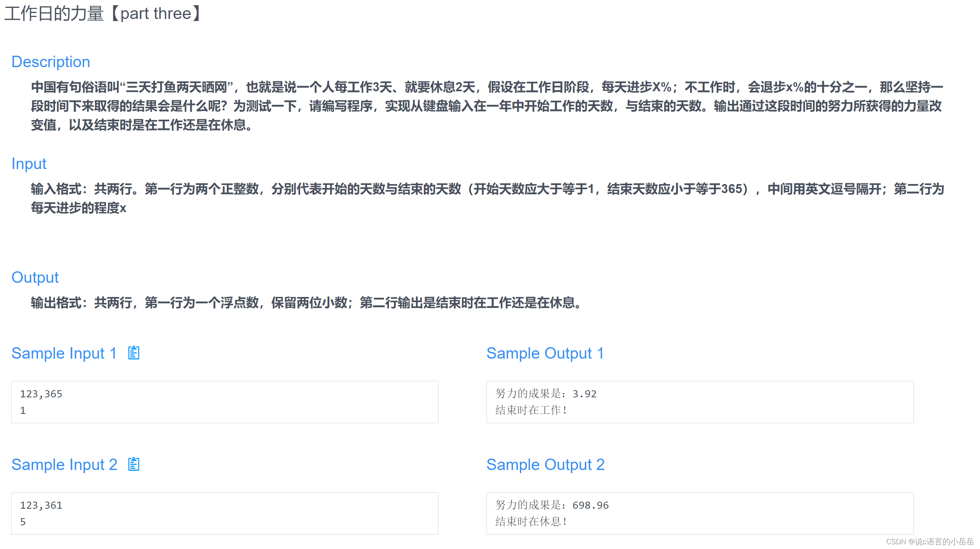Viewport: 980px width, 549px height.
Task: Click the CSDN watermark text
Action: tap(929, 541)
